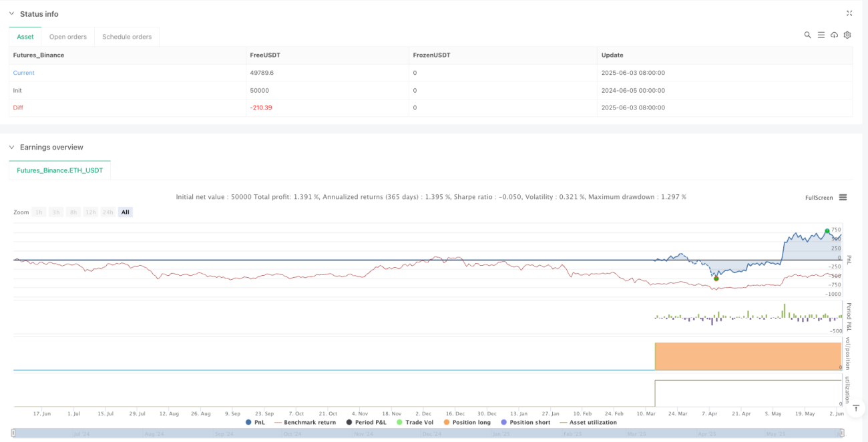Open the settings gear icon
Image resolution: width=868 pixels, height=442 pixels.
pos(847,35)
